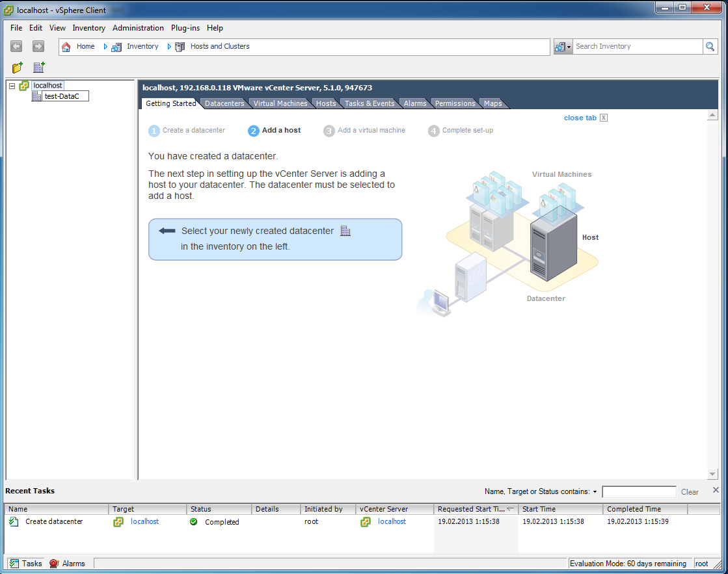The width and height of the screenshot is (728, 574).
Task: Click the Inventory icon in breadcrumb
Action: [x=116, y=46]
